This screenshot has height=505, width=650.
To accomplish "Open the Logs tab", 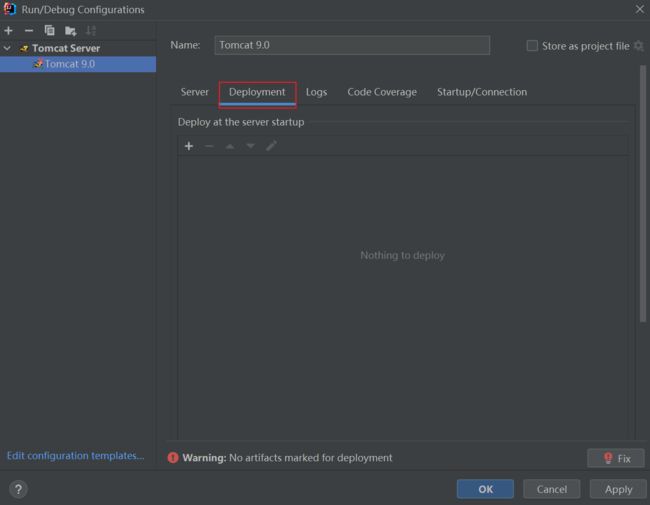I will coord(316,92).
